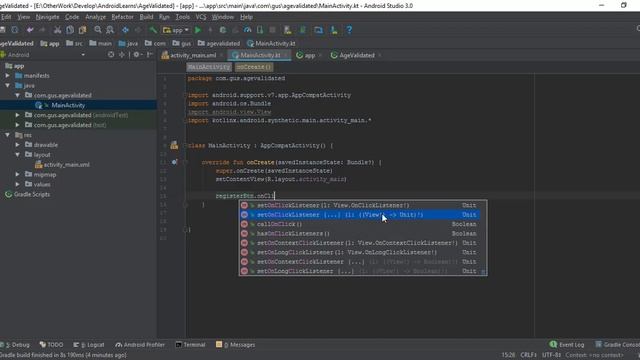The image size is (640, 360).
Task: Open the Code menu
Action: pos(72,17)
